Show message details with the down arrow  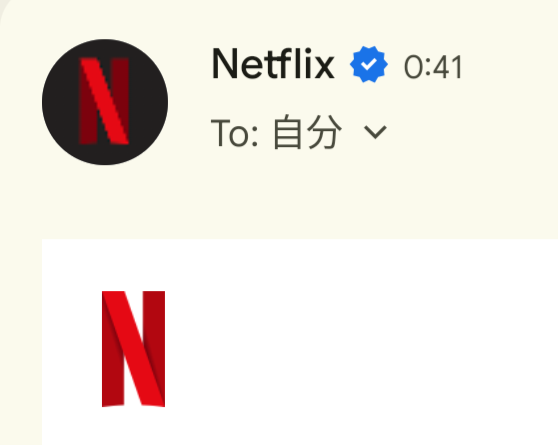375,132
